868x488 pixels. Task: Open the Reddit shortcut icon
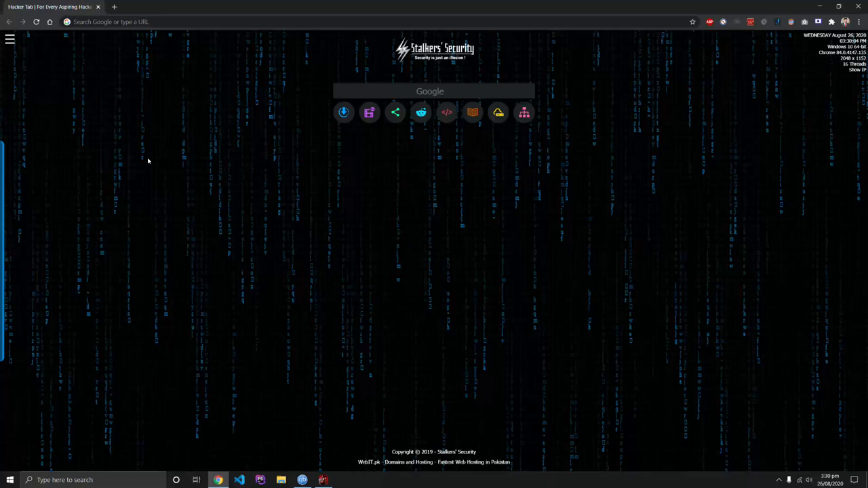[x=421, y=113]
